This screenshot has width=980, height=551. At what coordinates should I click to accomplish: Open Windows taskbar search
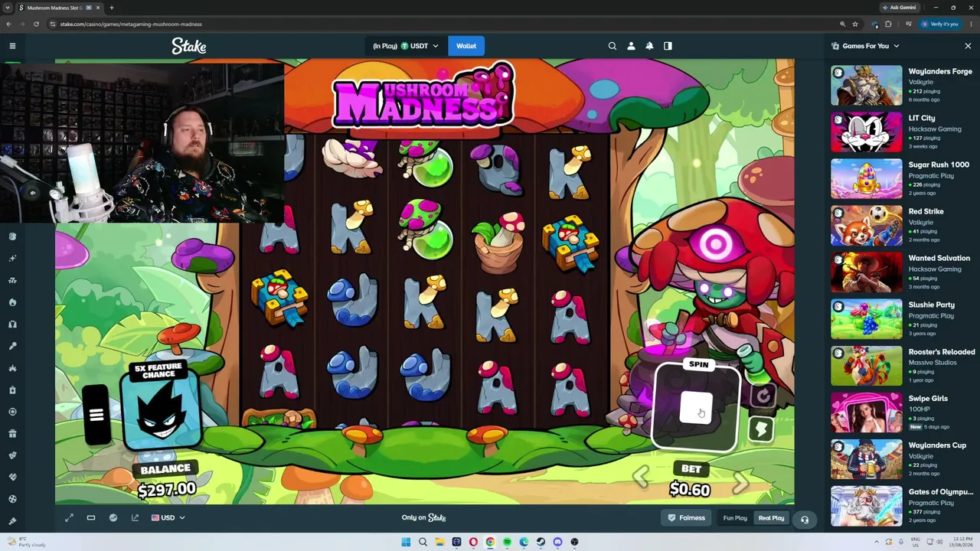pyautogui.click(x=423, y=542)
